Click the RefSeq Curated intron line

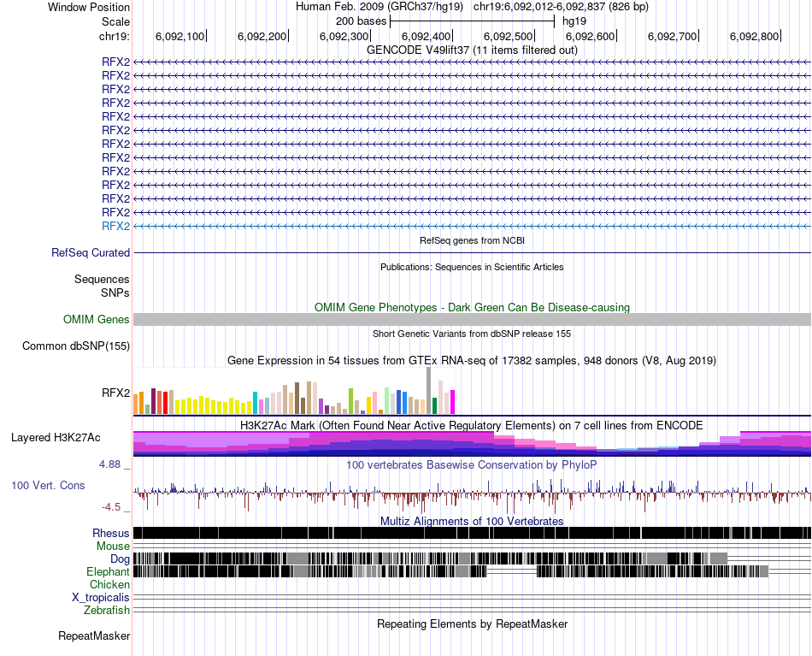pos(473,253)
